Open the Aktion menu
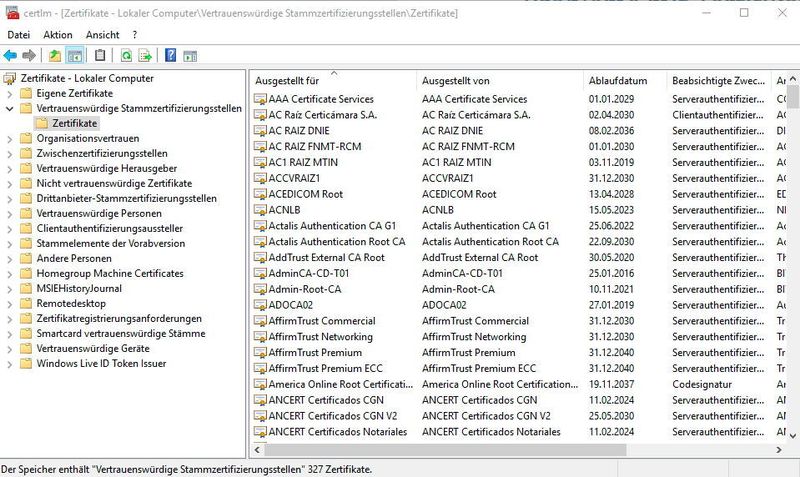 click(x=58, y=35)
